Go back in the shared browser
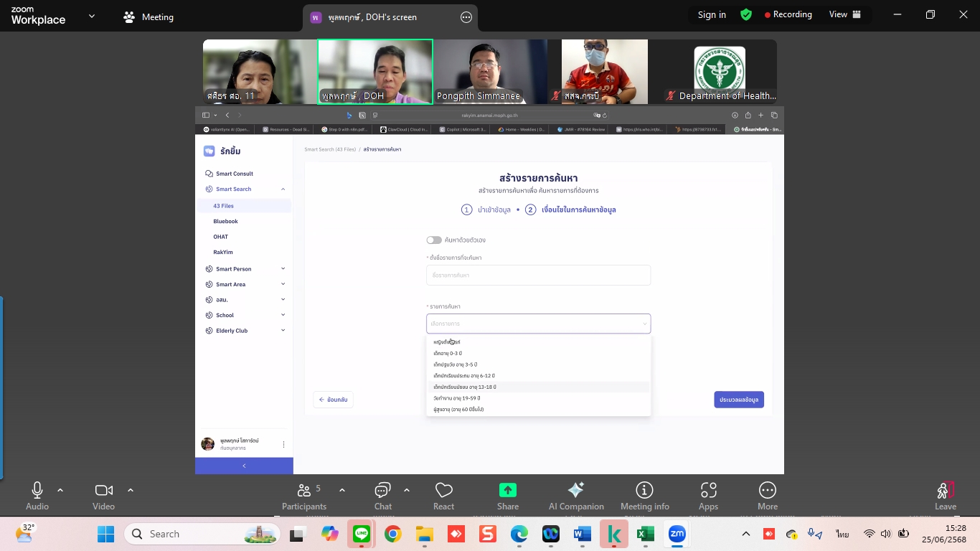The height and width of the screenshot is (551, 980). 227,116
